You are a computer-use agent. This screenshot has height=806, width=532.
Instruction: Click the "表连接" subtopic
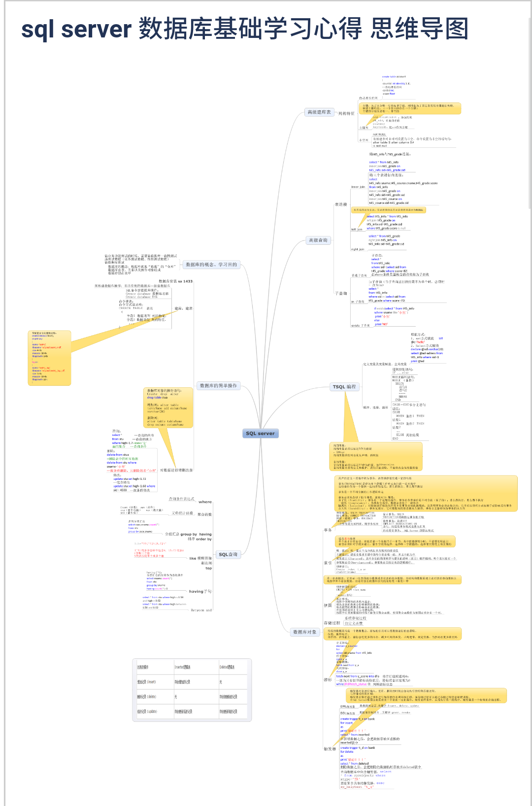pos(341,204)
